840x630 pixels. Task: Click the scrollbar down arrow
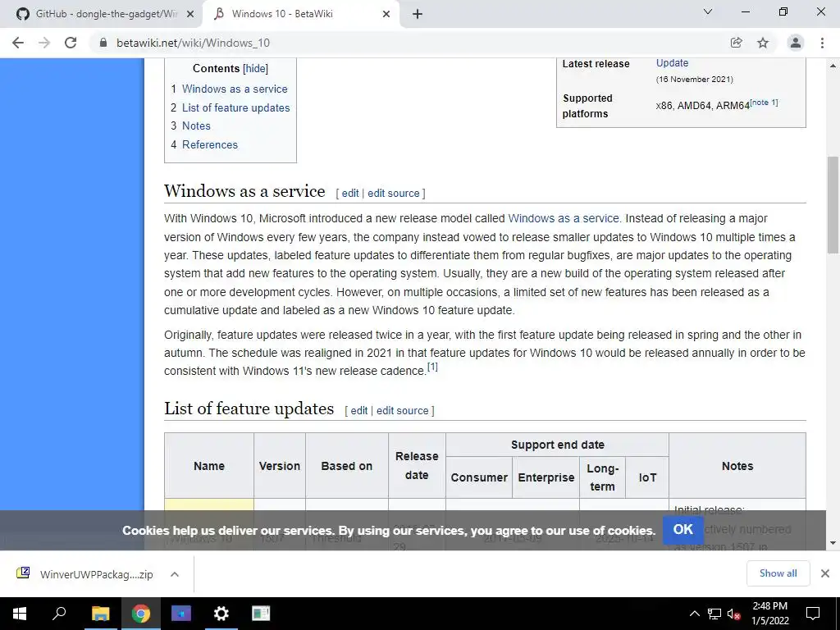click(833, 543)
